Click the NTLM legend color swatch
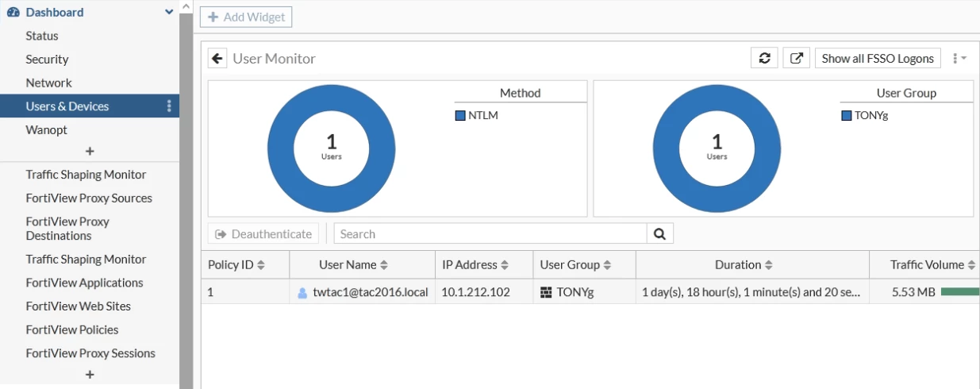 [x=460, y=116]
